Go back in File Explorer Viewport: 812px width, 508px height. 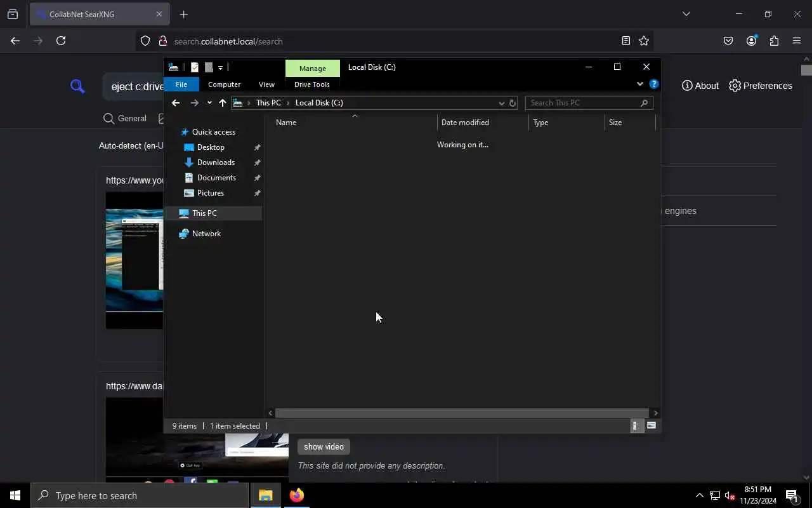(176, 103)
